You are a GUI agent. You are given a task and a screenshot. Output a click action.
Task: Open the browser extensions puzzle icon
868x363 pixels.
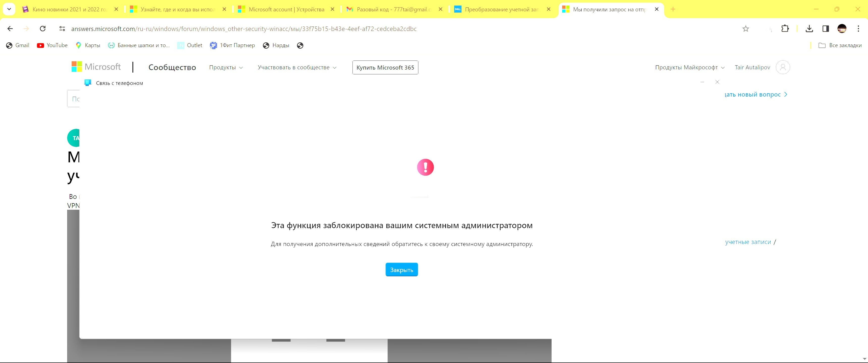(x=785, y=29)
